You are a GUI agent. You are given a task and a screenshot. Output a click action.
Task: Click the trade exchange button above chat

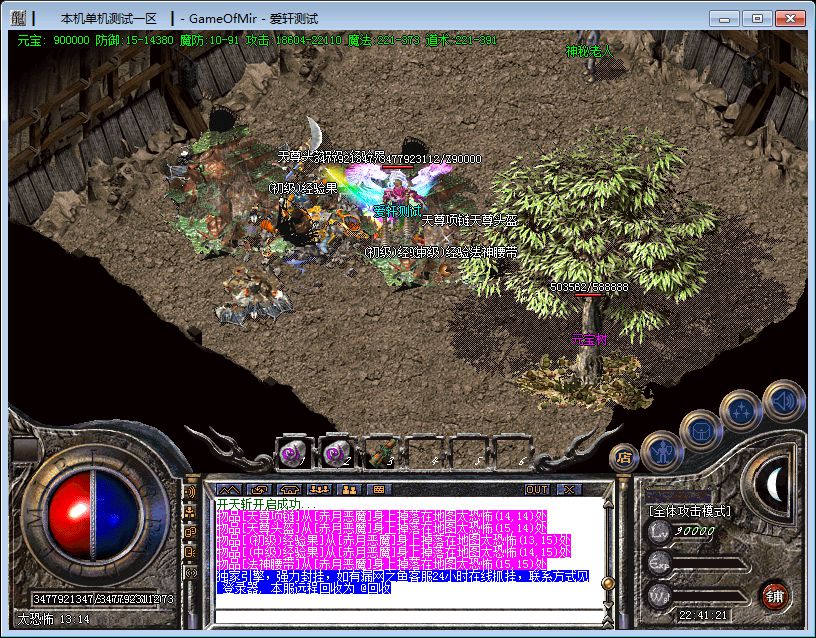(x=259, y=490)
